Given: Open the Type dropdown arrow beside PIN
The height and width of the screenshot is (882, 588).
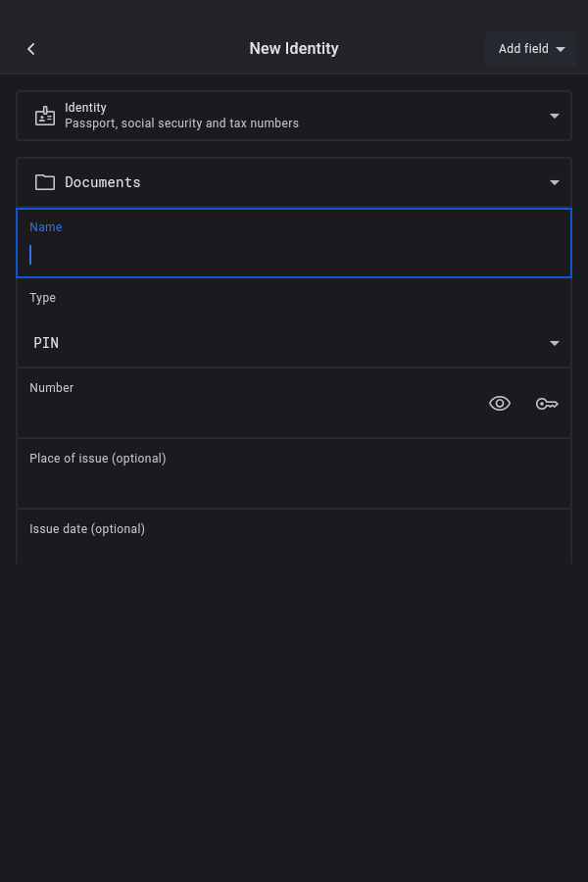Looking at the screenshot, I should [x=555, y=343].
